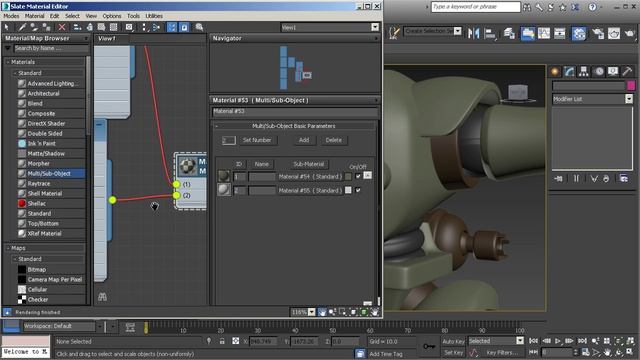Open the Create command panel tab
640x360 pixels.
point(555,71)
